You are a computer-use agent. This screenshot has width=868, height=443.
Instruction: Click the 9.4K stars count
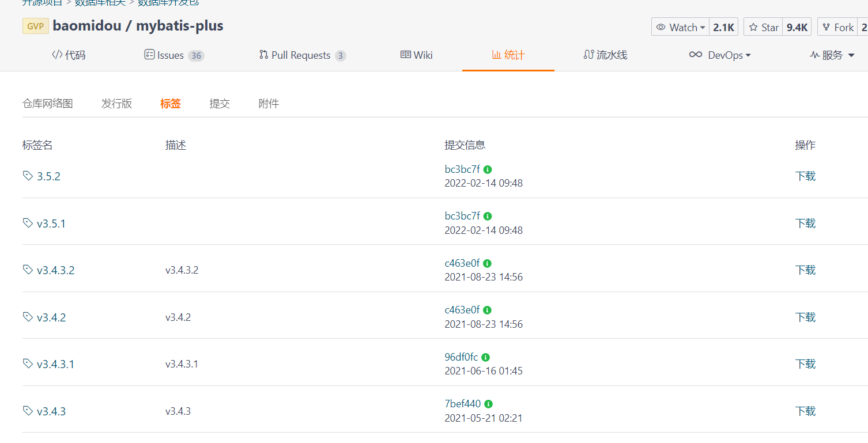coord(797,27)
